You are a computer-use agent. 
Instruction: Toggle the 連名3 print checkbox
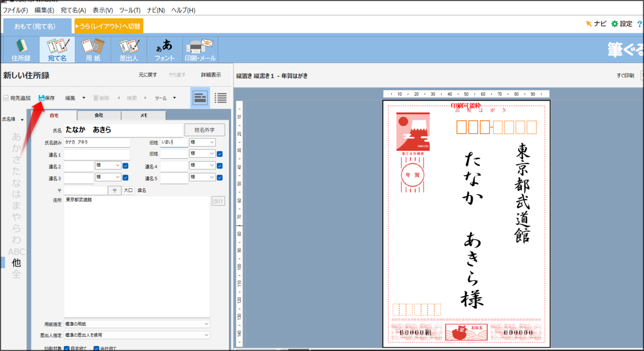point(126,178)
